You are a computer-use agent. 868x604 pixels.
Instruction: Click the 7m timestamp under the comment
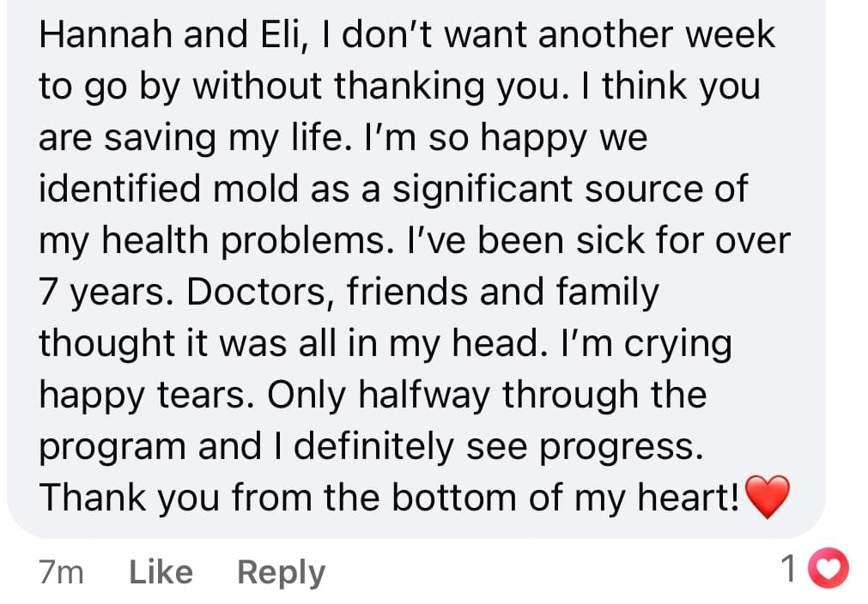pos(61,572)
